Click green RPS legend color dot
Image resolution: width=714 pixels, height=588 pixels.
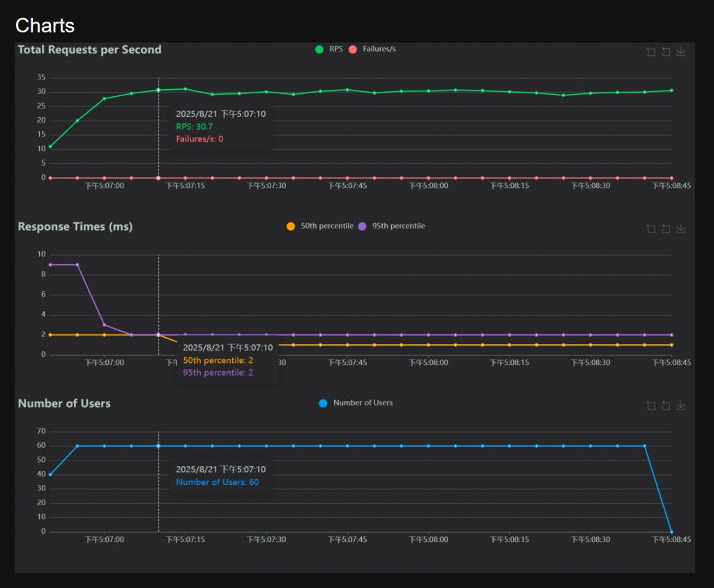pyautogui.click(x=319, y=49)
